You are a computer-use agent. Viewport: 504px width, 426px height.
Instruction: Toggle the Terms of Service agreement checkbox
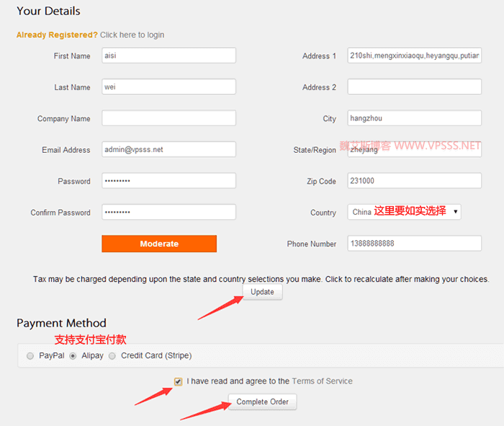click(178, 381)
